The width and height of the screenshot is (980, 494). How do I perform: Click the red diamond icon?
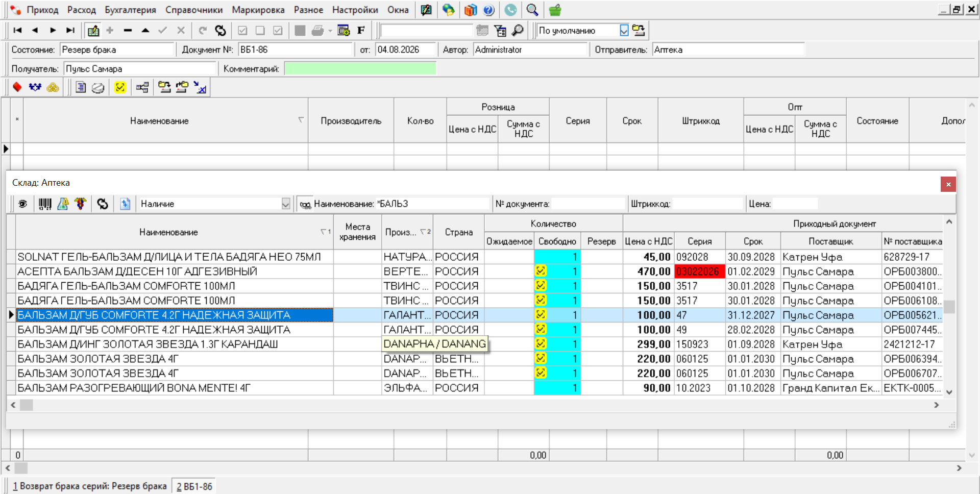(x=17, y=87)
